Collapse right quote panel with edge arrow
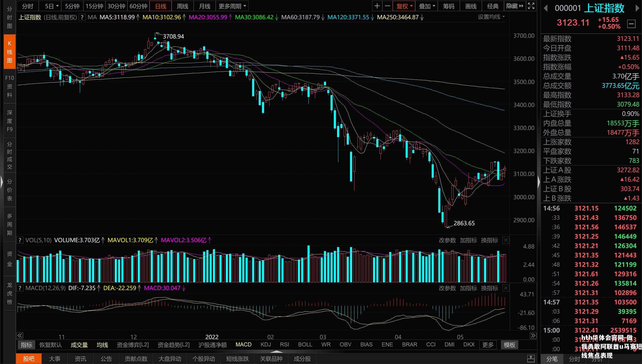Screen dimensions: 642x364 (539, 182)
